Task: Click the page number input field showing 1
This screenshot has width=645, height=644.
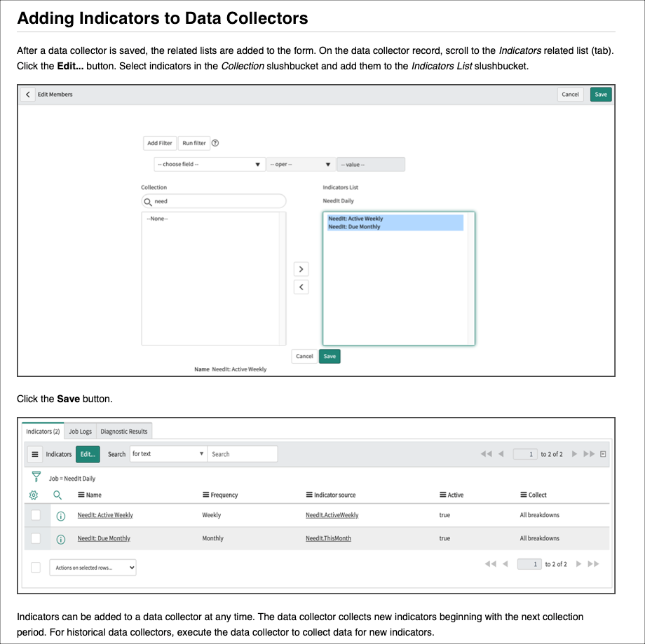Action: click(525, 454)
